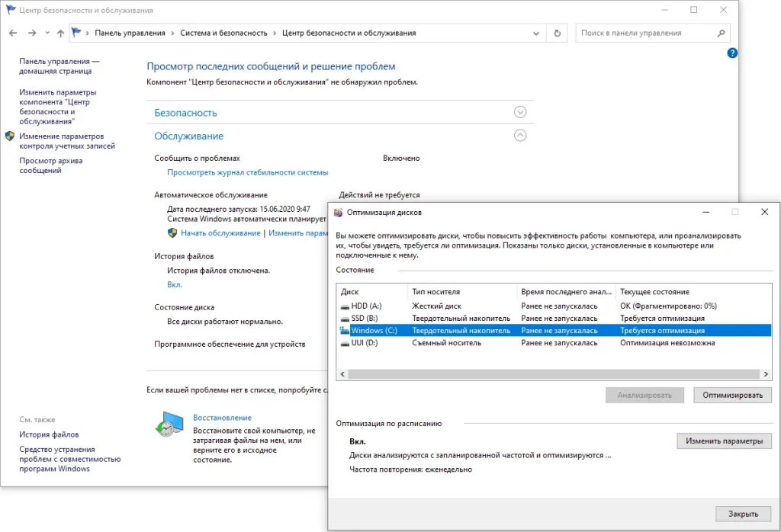Open Изменение параметров контроля учетных записей
The height and width of the screenshot is (532, 781).
[67, 141]
